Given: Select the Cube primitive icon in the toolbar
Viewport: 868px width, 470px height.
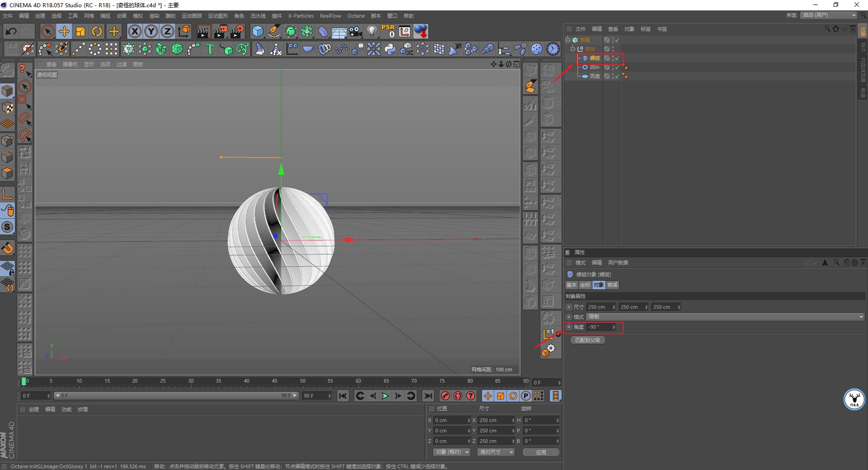Looking at the screenshot, I should (x=258, y=31).
